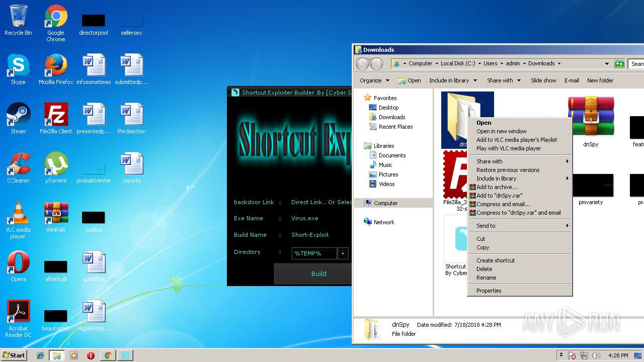Click New folder in Explorer toolbar

click(x=600, y=80)
